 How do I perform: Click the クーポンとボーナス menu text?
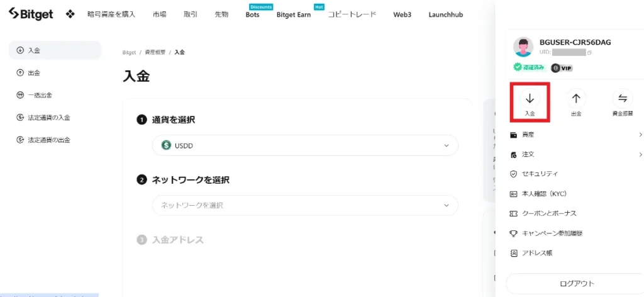pyautogui.click(x=549, y=213)
